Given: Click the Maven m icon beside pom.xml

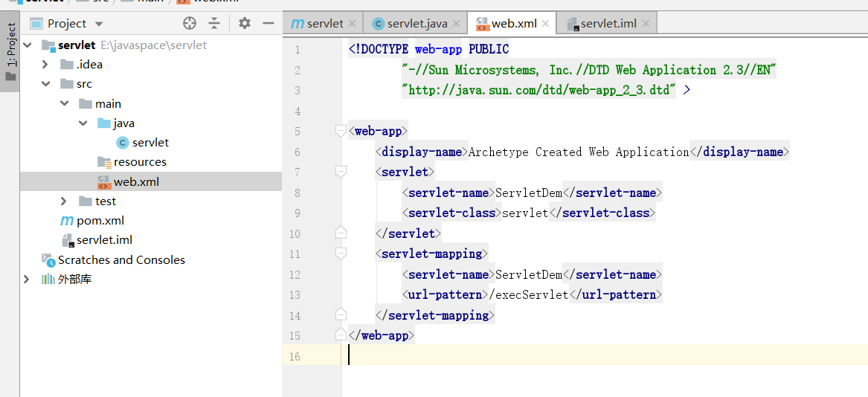Looking at the screenshot, I should click(67, 221).
